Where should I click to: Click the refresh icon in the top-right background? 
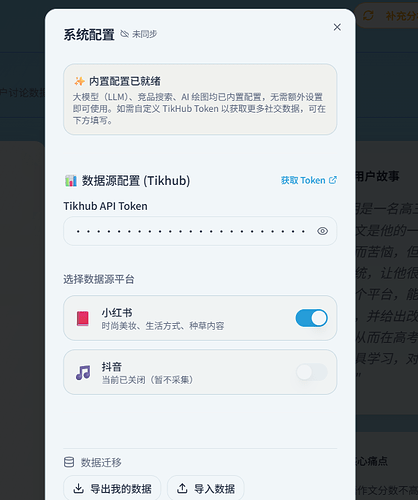pyautogui.click(x=368, y=15)
